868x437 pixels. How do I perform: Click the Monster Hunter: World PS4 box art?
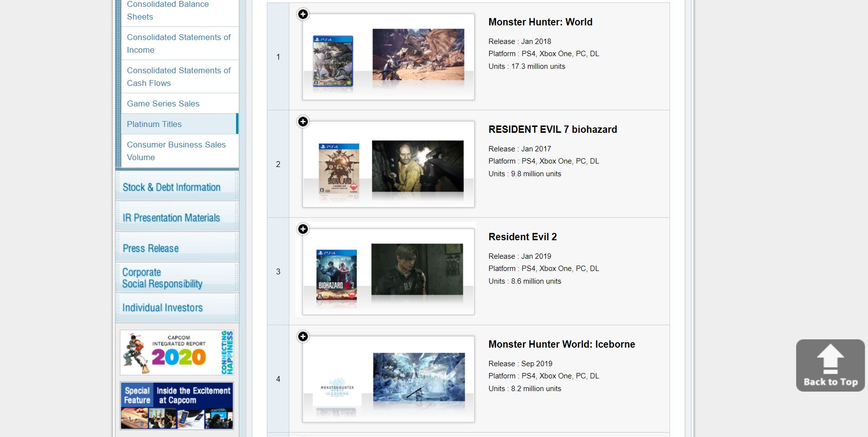(333, 61)
